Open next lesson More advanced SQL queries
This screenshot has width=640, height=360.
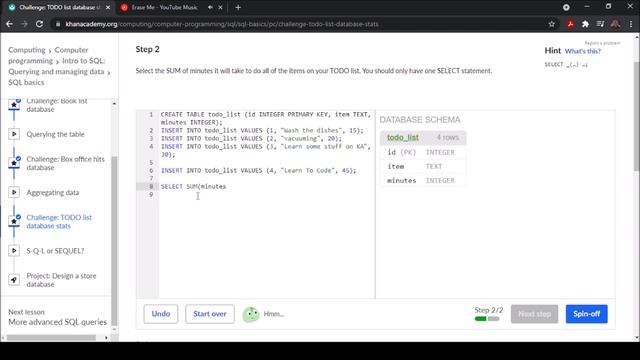pos(57,322)
